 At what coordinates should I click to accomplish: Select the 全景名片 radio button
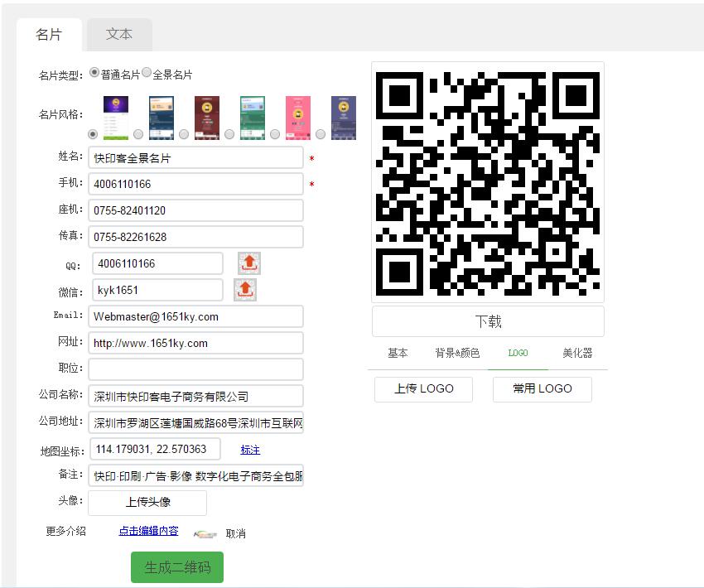click(x=147, y=73)
